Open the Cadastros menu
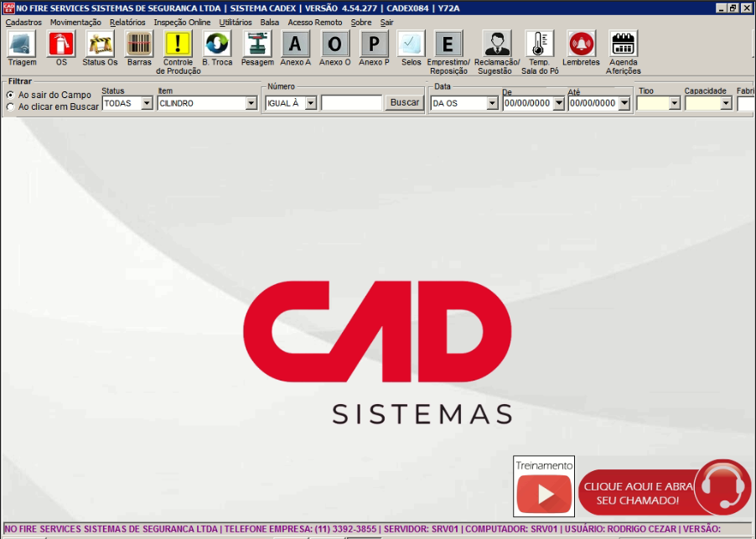Screen dimensions: 756x539 coord(23,22)
